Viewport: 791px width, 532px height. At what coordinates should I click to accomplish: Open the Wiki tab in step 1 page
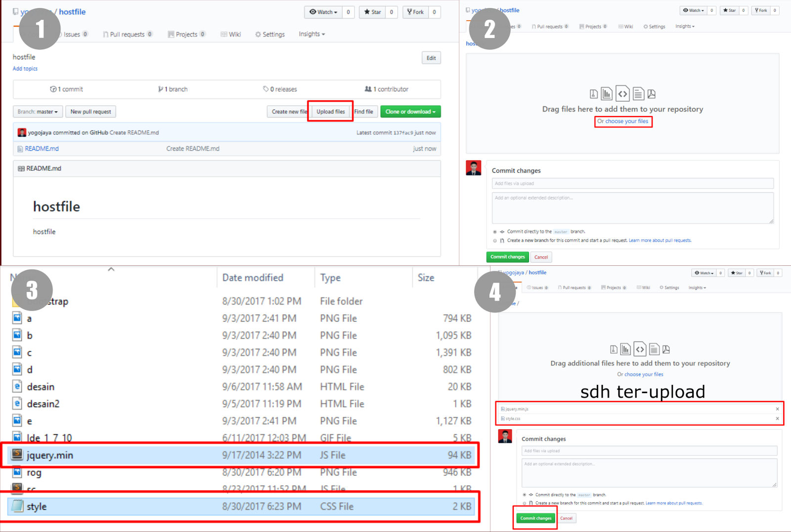click(x=231, y=34)
